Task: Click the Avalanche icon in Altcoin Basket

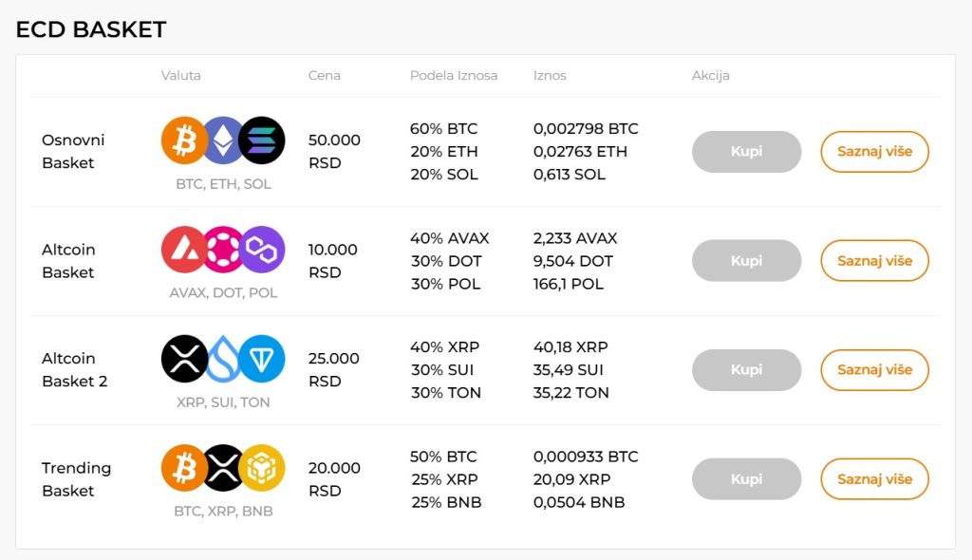Action: [x=183, y=250]
